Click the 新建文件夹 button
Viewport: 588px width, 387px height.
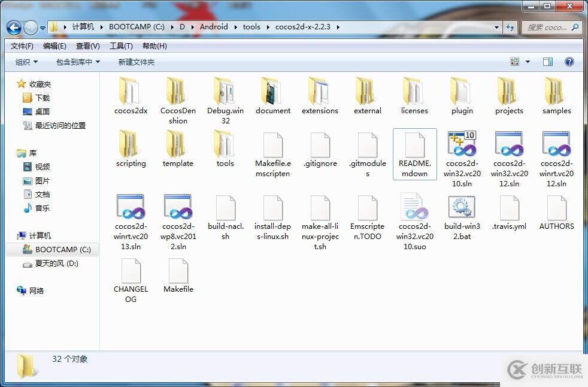click(x=136, y=62)
